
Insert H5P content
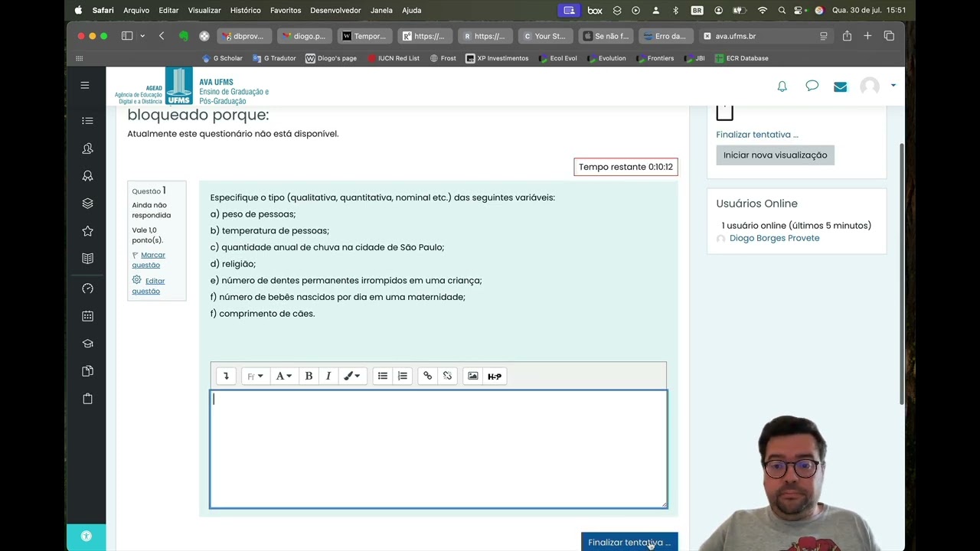coord(495,376)
